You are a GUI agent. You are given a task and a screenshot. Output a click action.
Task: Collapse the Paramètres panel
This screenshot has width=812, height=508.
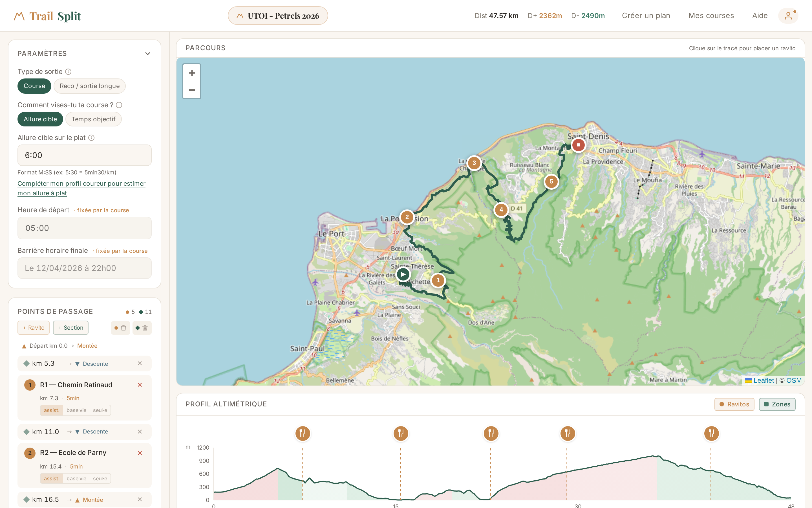click(148, 54)
